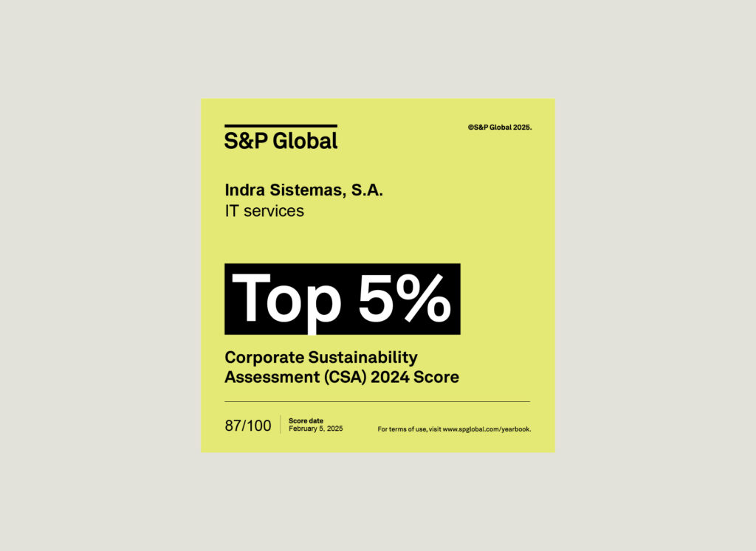Select the Indra Sistemas, S.A. company name
This screenshot has width=756, height=551.
pyautogui.click(x=303, y=190)
